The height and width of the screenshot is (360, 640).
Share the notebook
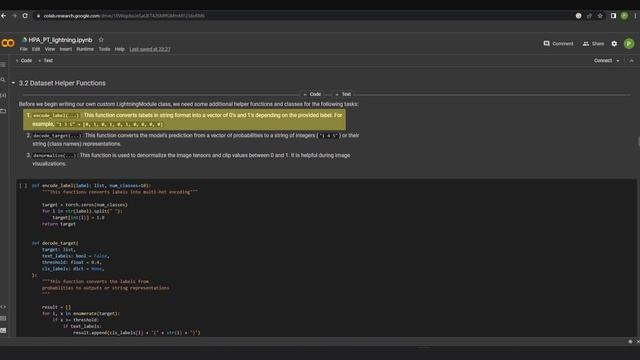coord(593,44)
